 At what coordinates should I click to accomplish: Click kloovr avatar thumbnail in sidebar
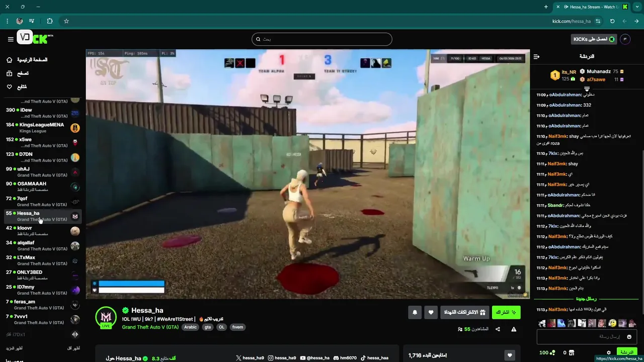pyautogui.click(x=75, y=231)
